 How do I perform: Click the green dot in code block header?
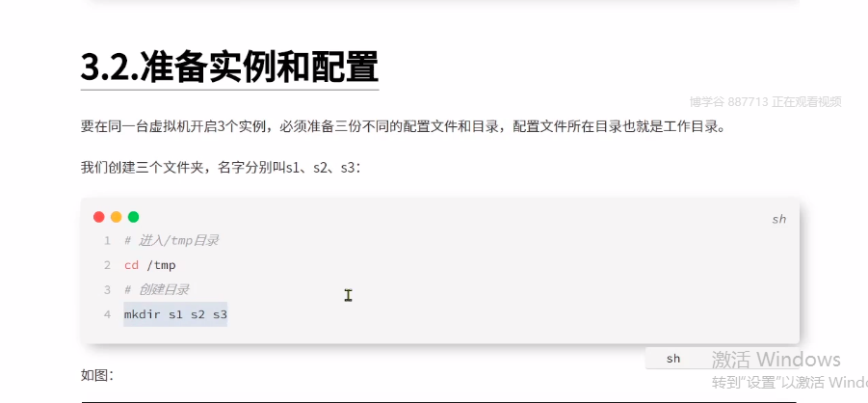click(133, 217)
